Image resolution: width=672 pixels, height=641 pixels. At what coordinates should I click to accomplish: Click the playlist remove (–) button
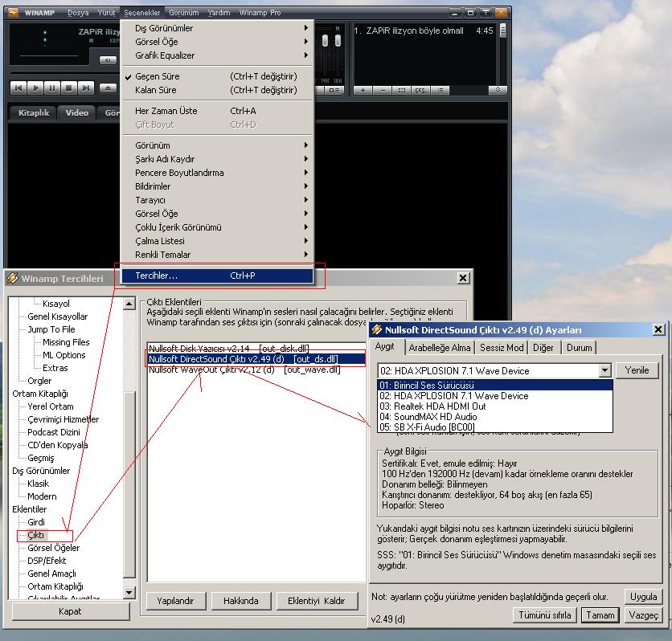[x=383, y=90]
